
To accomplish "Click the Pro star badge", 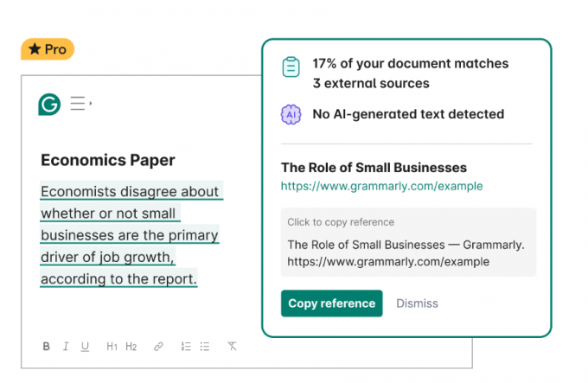I will pos(48,49).
